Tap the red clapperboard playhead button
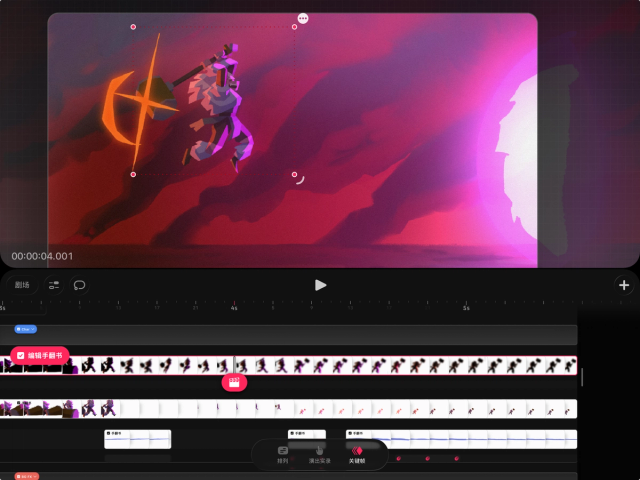 click(234, 382)
